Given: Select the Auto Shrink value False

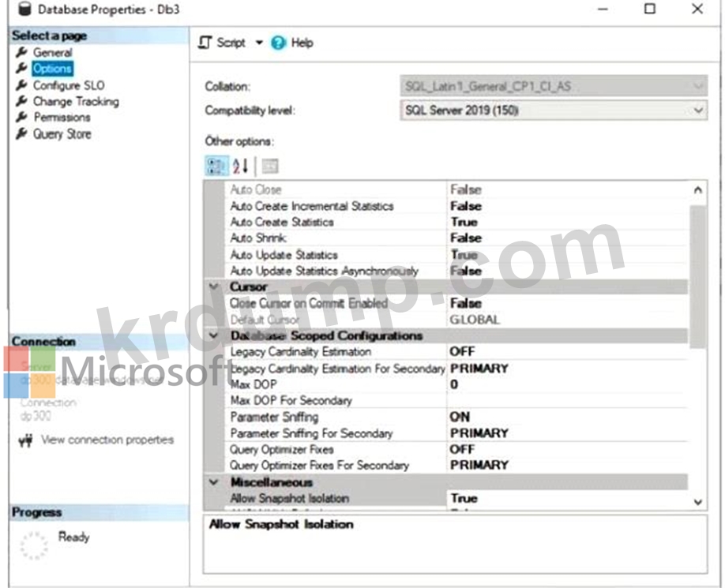Looking at the screenshot, I should (x=465, y=238).
